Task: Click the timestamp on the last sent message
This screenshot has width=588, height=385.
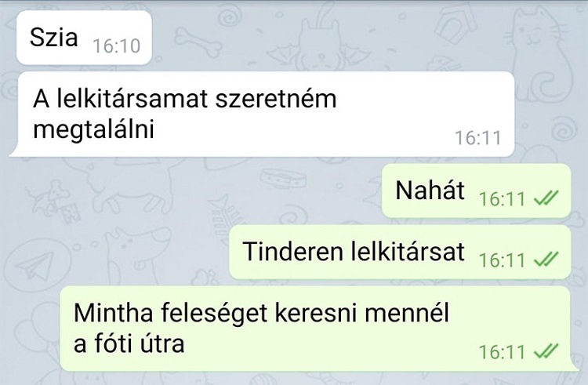Action: 502,352
